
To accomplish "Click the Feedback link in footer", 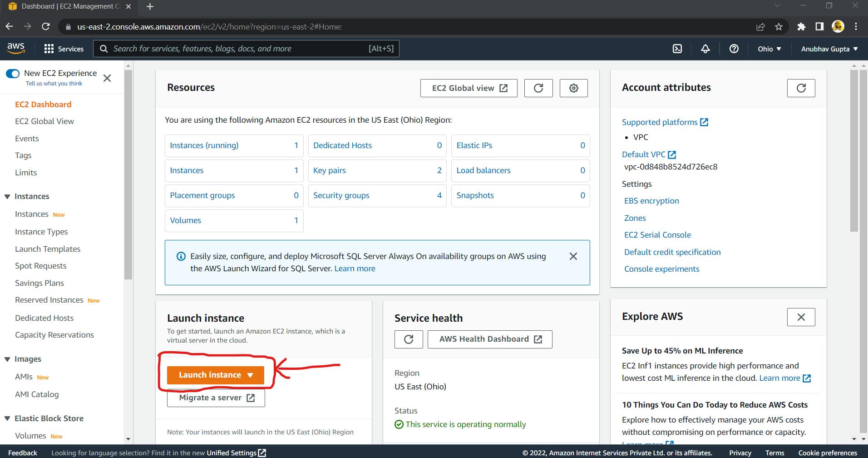I will (x=23, y=453).
